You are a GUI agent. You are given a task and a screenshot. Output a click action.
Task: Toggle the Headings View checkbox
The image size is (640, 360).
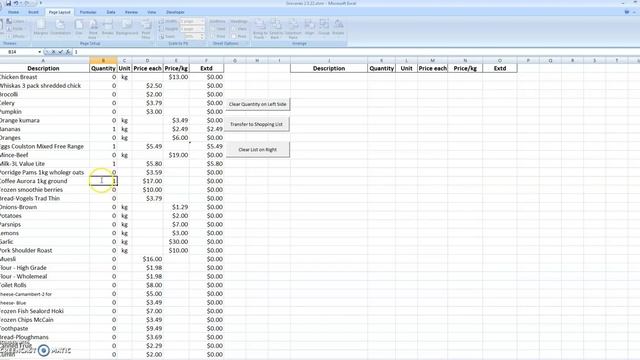point(234,29)
